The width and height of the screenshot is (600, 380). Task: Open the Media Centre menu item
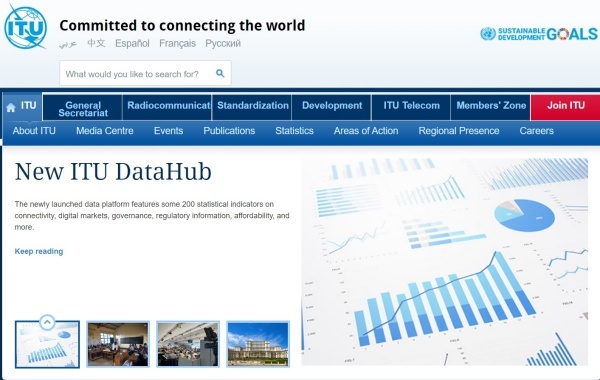pyautogui.click(x=104, y=131)
